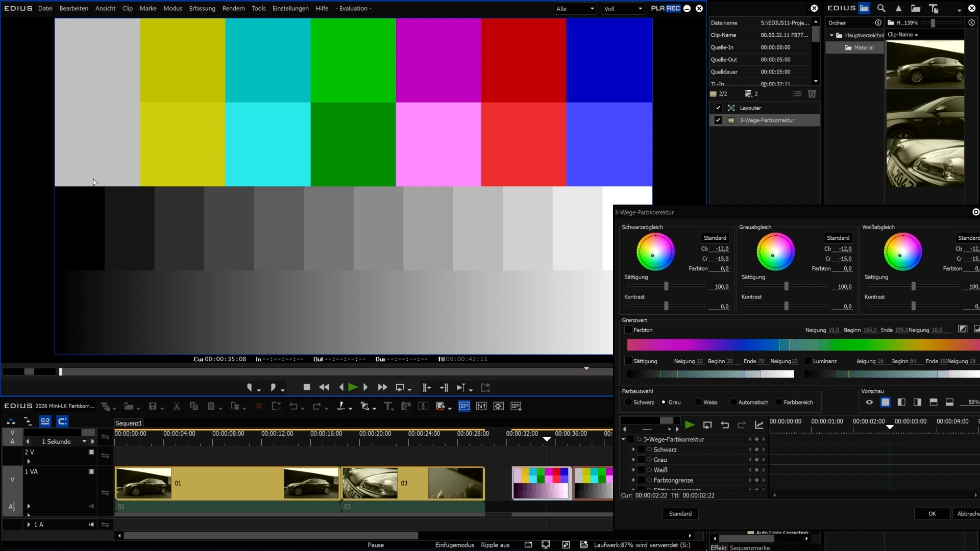This screenshot has height=551, width=980.
Task: Select clip 03 on the 1 VA track
Action: [x=412, y=483]
